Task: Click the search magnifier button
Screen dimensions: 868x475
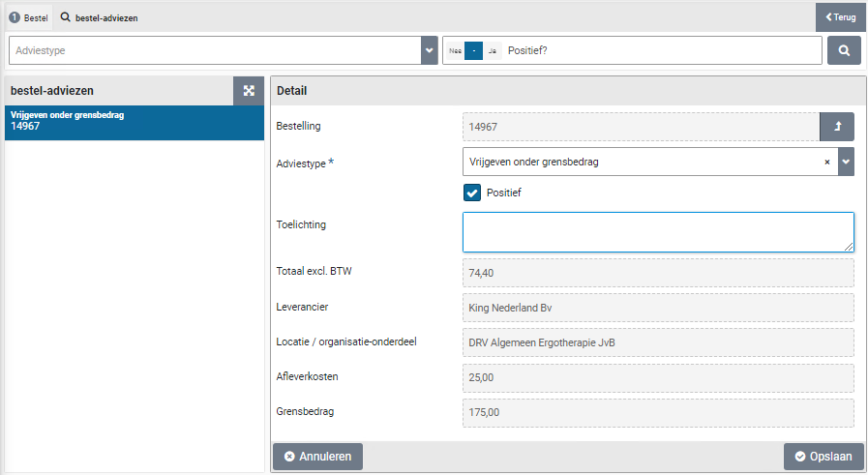Action: pos(844,50)
